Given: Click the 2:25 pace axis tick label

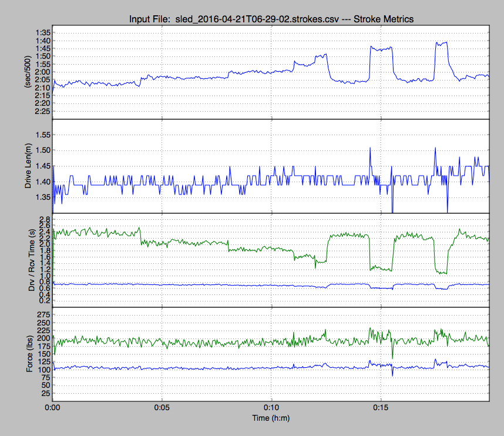Looking at the screenshot, I should pyautogui.click(x=42, y=111).
